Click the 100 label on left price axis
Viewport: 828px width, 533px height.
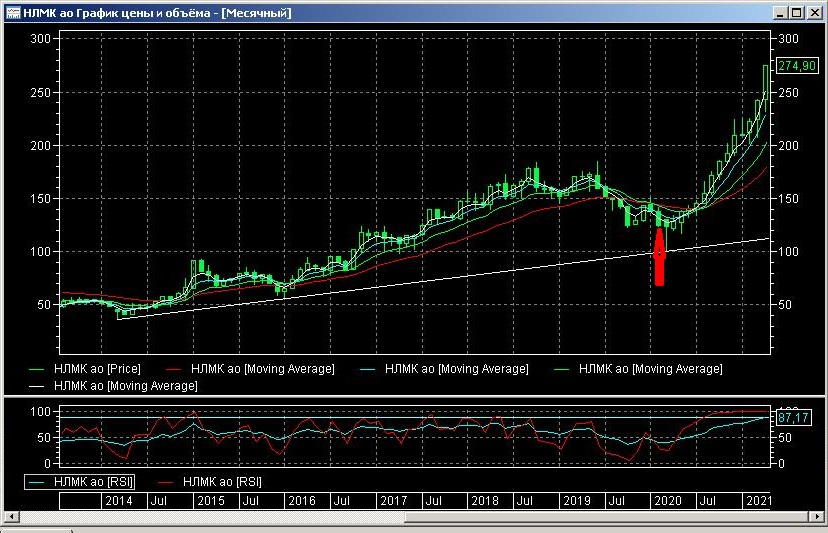click(x=41, y=251)
